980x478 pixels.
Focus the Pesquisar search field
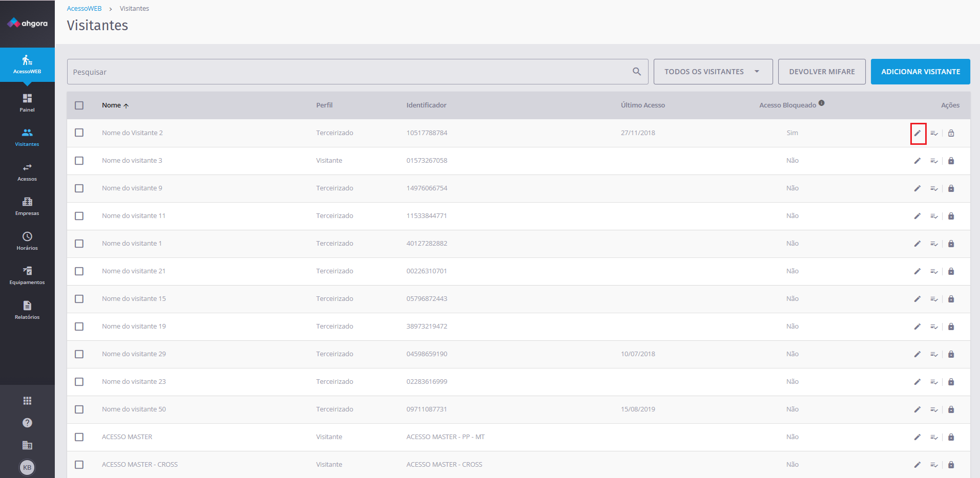pos(348,72)
